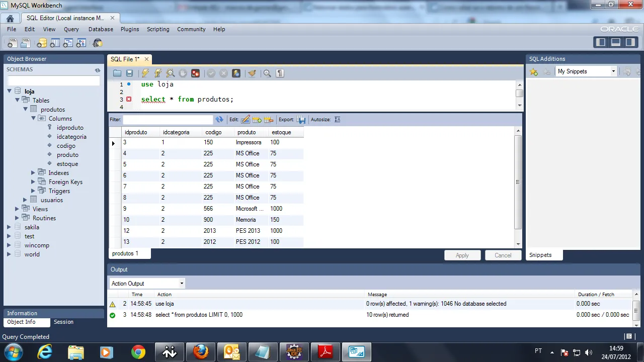Delete selected rows from results
This screenshot has width=644, height=362.
point(269,120)
